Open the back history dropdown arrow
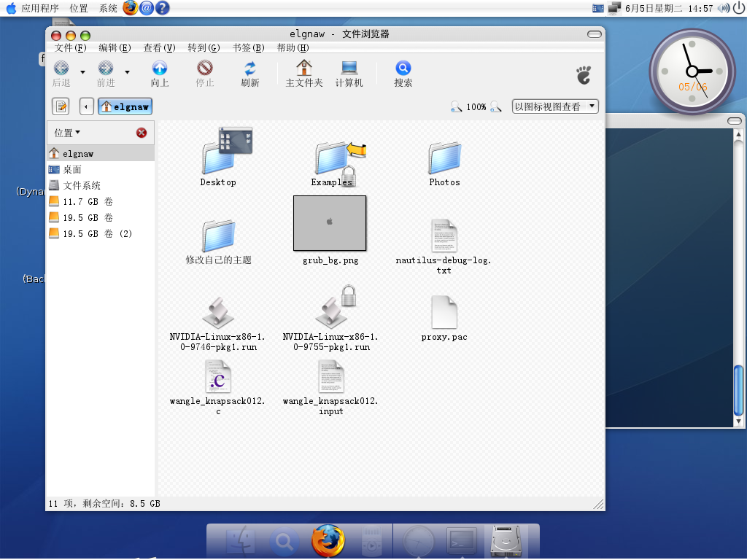Screen dimensions: 747x560 [83, 72]
